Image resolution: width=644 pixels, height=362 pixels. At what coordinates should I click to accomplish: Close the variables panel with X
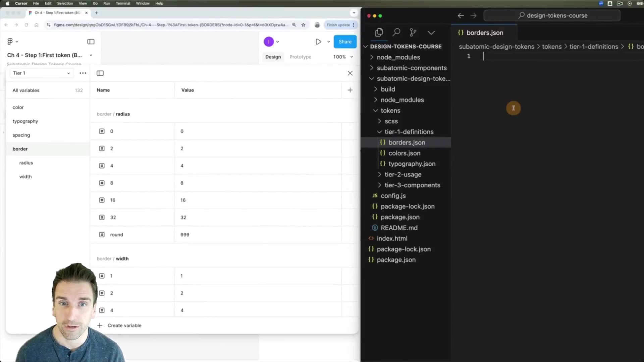pos(350,73)
